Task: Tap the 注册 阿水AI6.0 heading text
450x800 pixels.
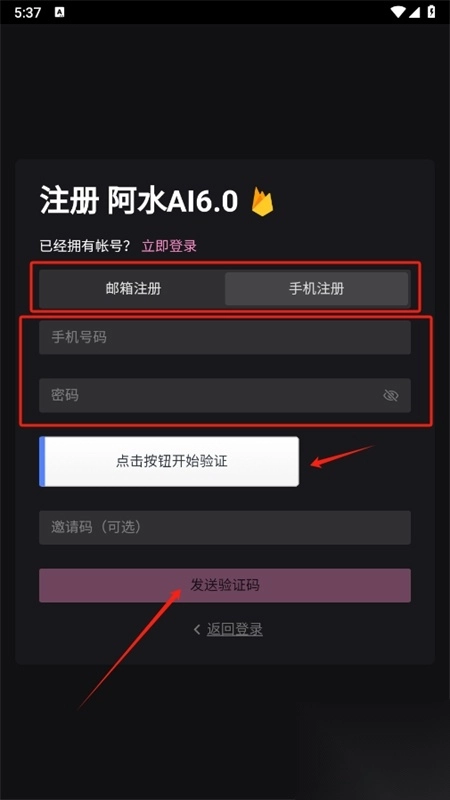Action: [x=139, y=202]
